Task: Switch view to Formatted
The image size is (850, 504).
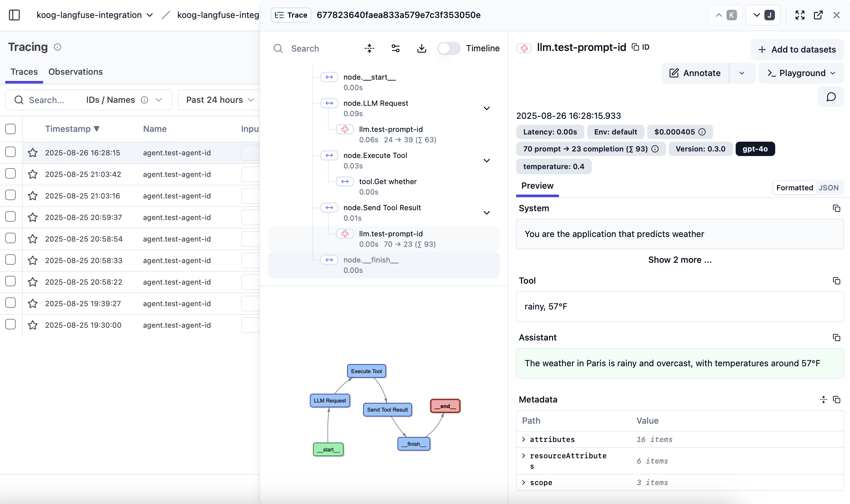Action: pos(794,187)
